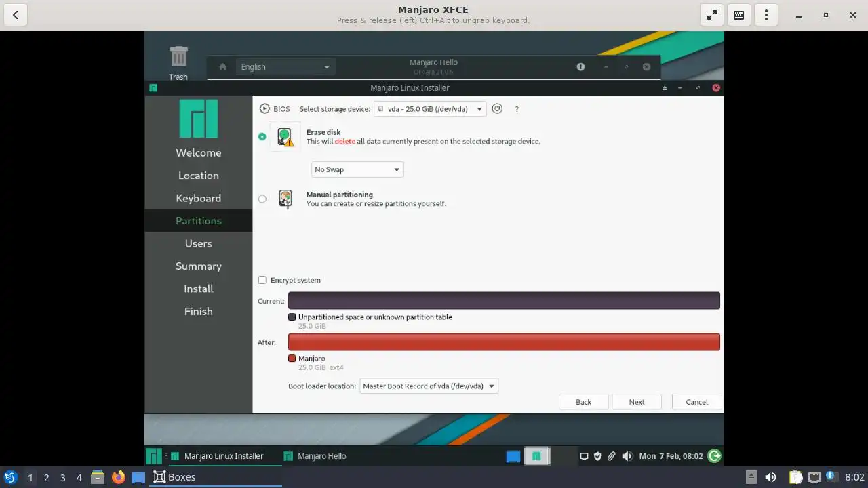Image resolution: width=868 pixels, height=488 pixels.
Task: Open the paperclip clipboard icon in guest tray
Action: 611,456
